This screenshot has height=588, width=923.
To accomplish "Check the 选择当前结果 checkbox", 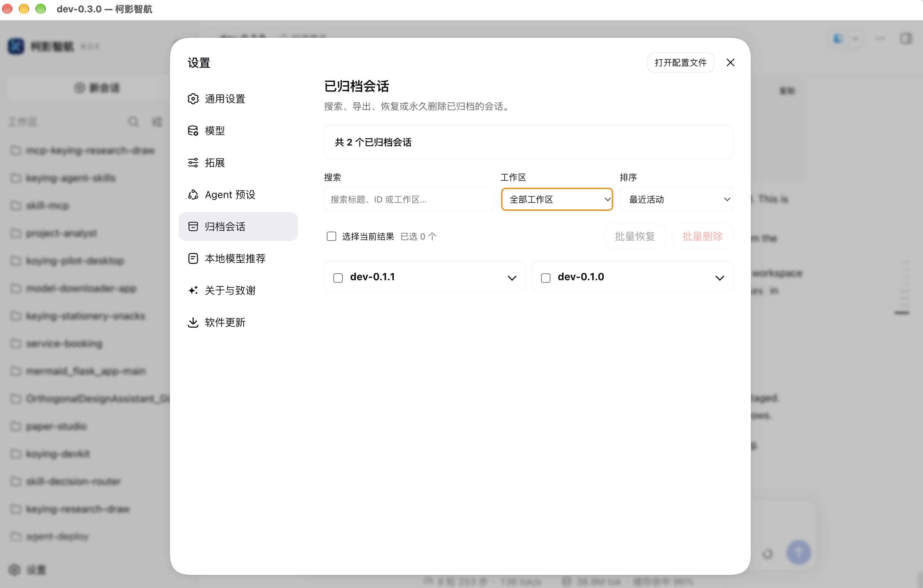I will [x=331, y=236].
